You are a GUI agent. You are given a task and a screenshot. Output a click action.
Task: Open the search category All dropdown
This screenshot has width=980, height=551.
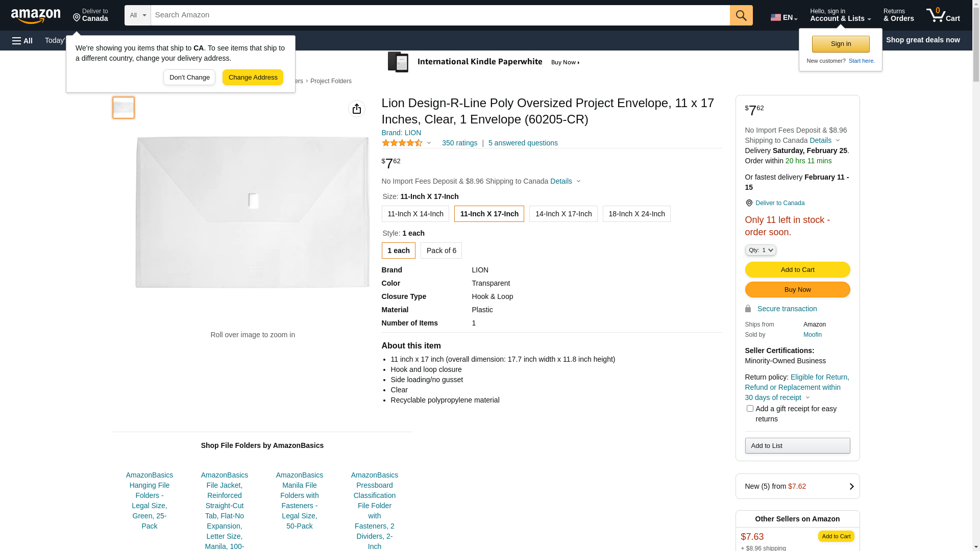click(x=137, y=15)
